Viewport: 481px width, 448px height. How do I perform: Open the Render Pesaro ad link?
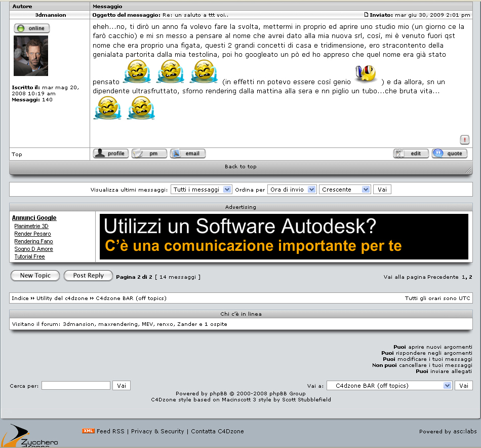(32, 234)
